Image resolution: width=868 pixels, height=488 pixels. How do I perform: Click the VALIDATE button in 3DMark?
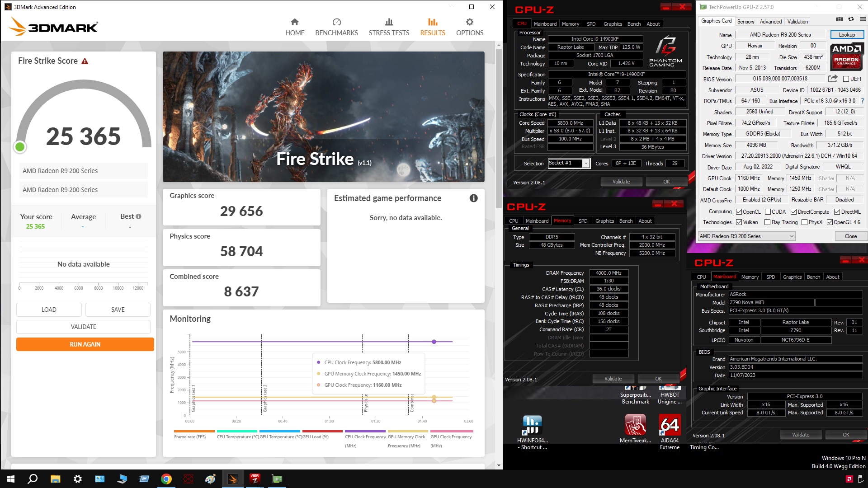84,327
